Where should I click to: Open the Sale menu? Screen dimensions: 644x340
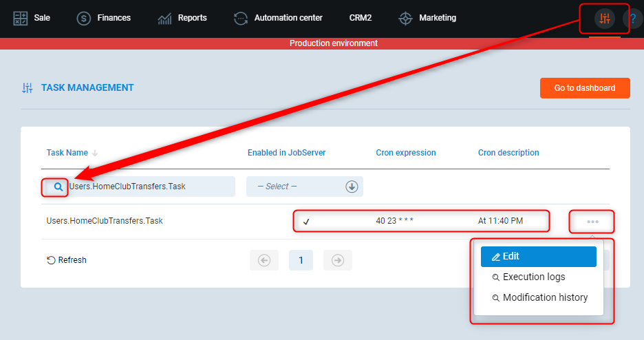coord(32,18)
